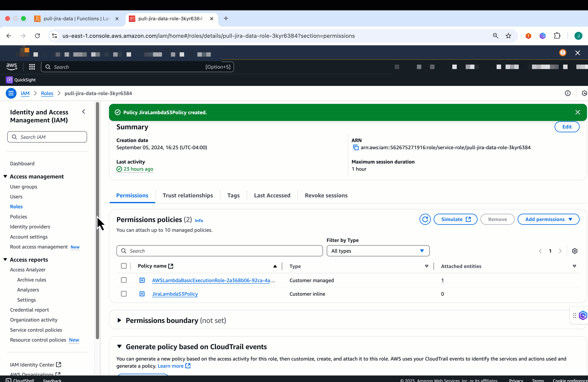Screen dimensions: 588x382
Task: Open the JiraLambdaS3Policy link
Action: [175, 294]
